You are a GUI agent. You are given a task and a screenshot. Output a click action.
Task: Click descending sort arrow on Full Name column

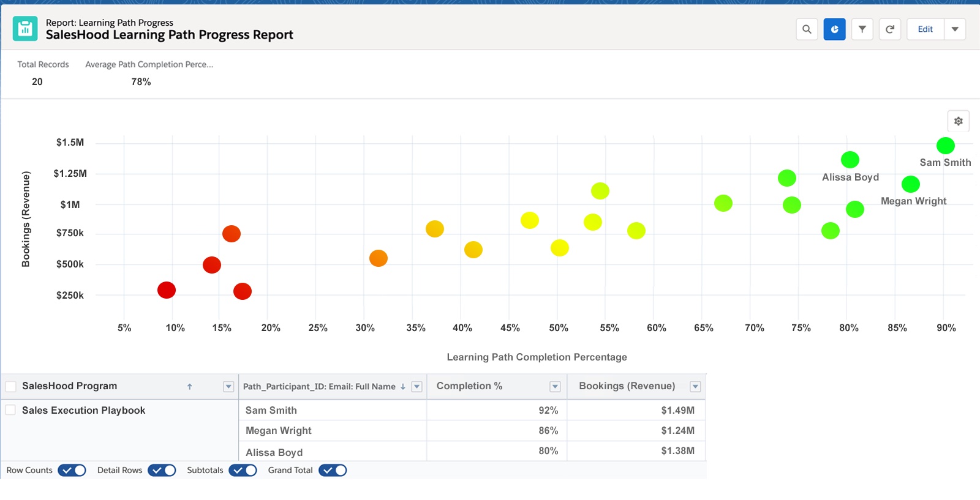click(x=402, y=387)
